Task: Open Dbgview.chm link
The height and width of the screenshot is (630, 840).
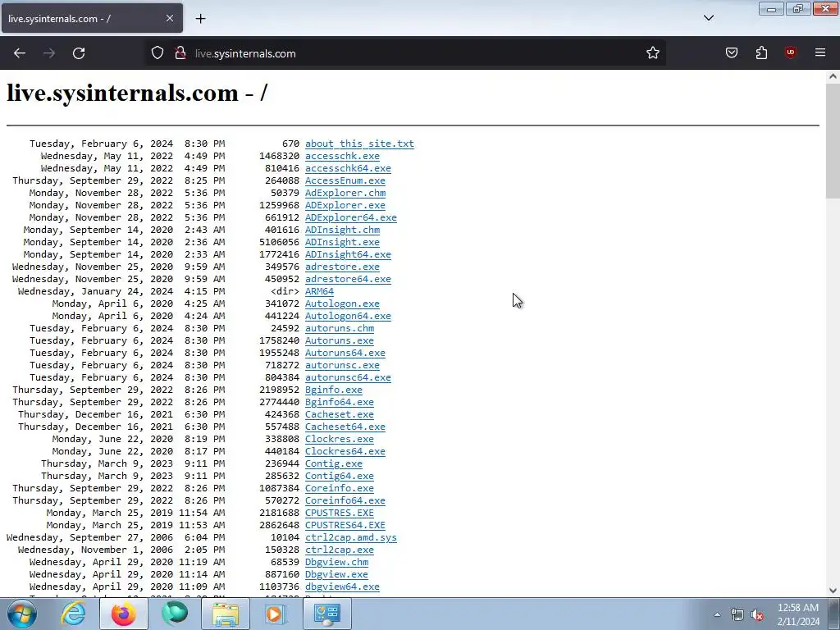Action: click(x=336, y=563)
